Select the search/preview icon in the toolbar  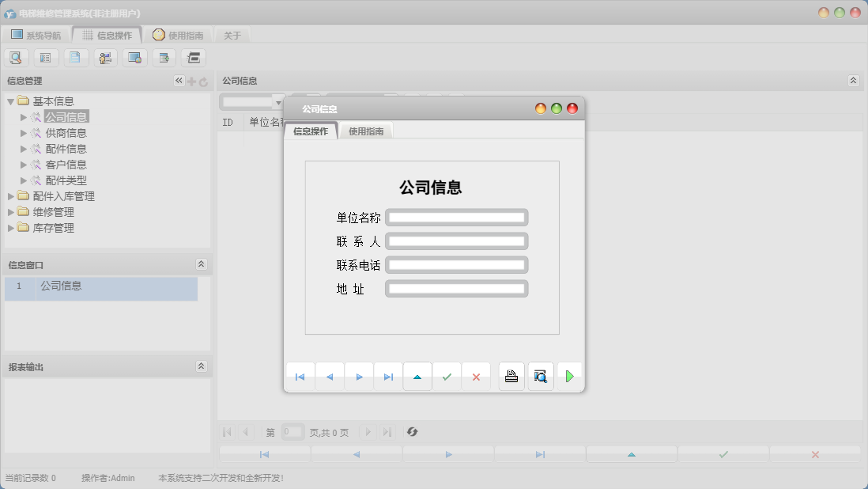tap(16, 57)
